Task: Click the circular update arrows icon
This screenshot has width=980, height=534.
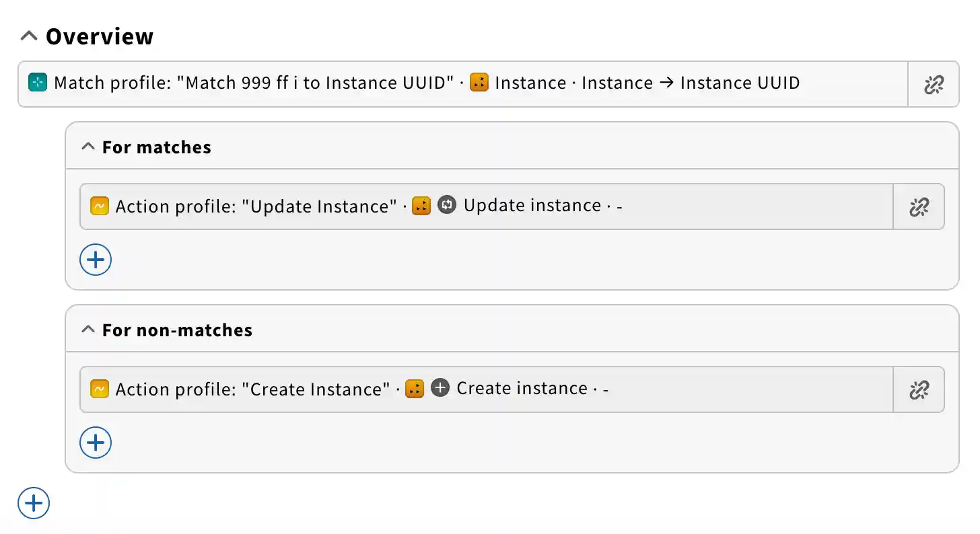Action: pos(447,205)
